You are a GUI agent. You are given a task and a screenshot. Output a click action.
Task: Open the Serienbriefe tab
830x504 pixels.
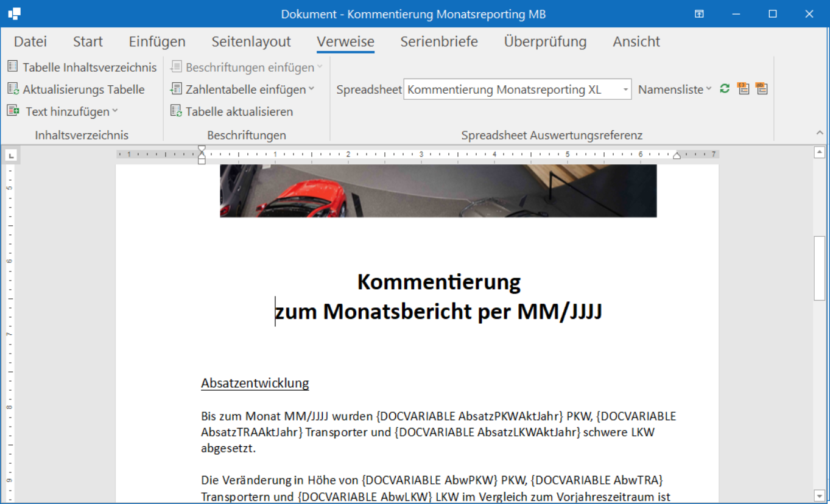coord(439,41)
